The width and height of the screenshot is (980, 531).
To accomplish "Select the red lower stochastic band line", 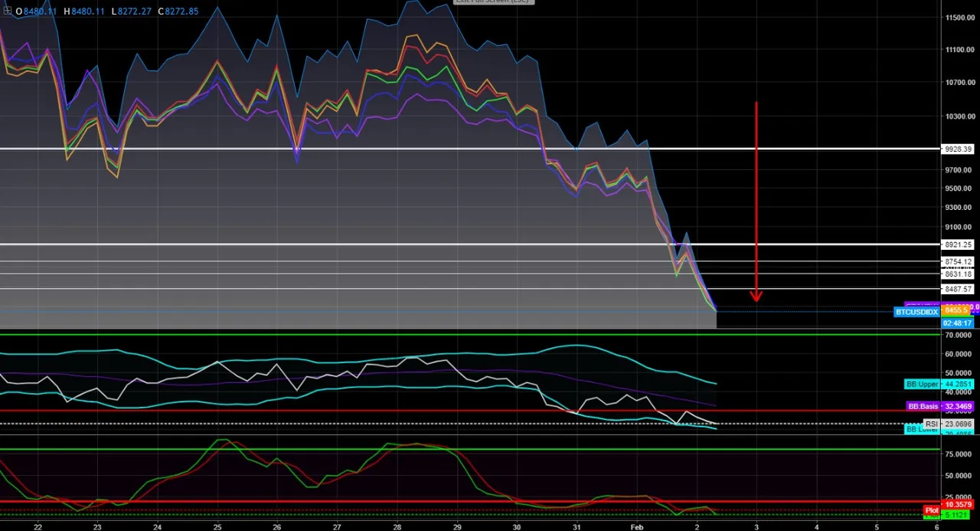I will (x=469, y=502).
